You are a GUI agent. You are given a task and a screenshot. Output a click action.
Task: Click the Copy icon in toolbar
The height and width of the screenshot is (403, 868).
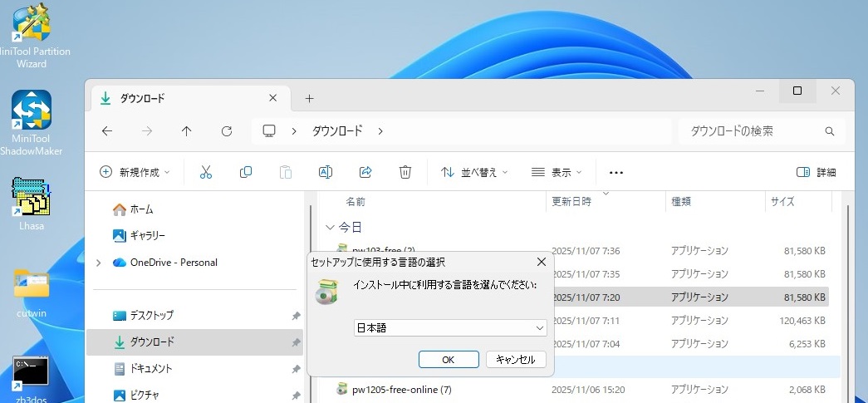point(246,172)
